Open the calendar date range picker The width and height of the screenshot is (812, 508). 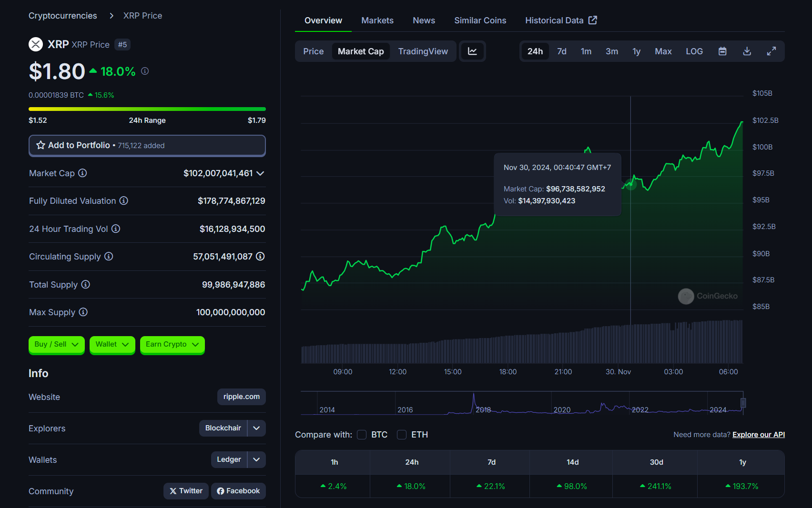tap(722, 51)
